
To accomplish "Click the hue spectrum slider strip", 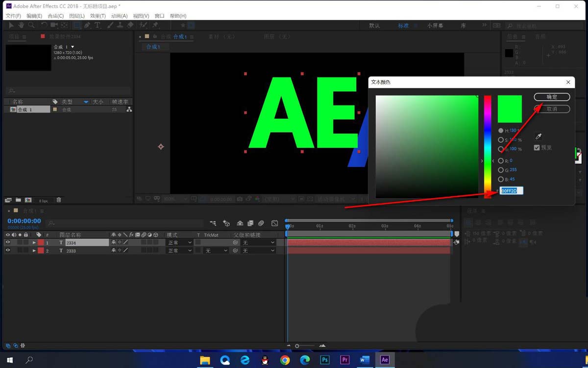I will pyautogui.click(x=488, y=146).
